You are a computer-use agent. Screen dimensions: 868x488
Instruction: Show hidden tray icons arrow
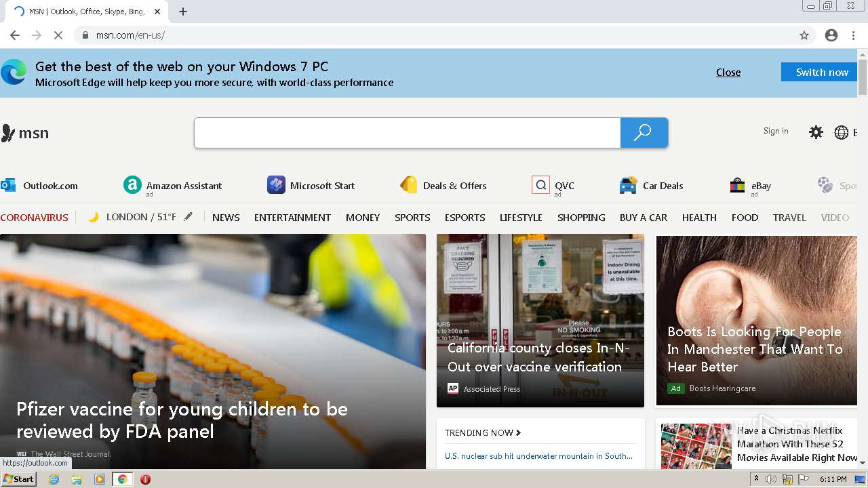(756, 479)
